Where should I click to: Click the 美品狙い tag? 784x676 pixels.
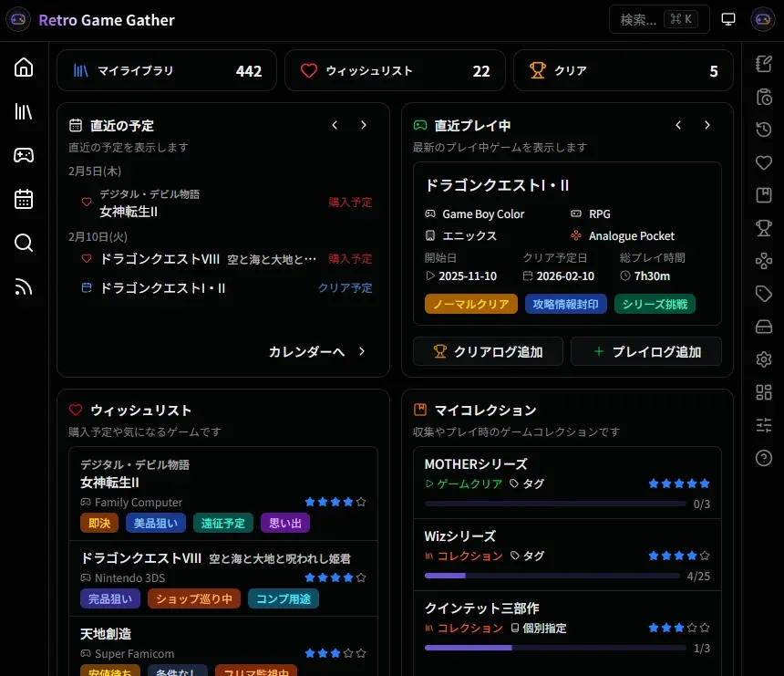tap(156, 523)
